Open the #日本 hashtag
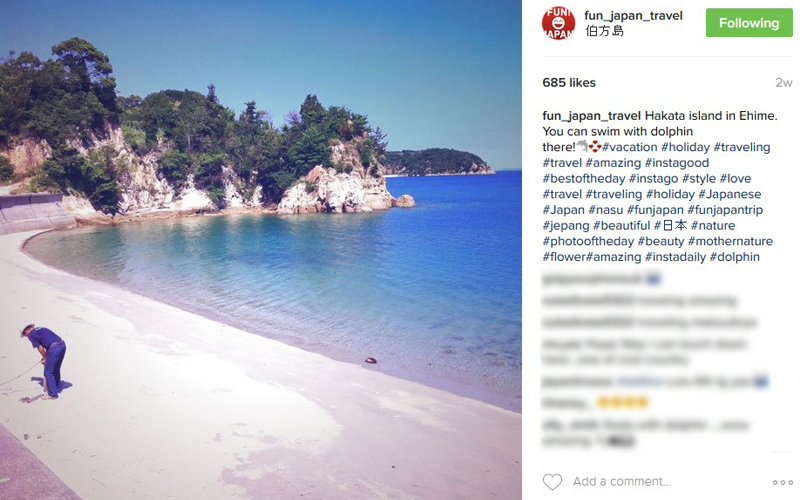This screenshot has width=800, height=500. click(670, 225)
